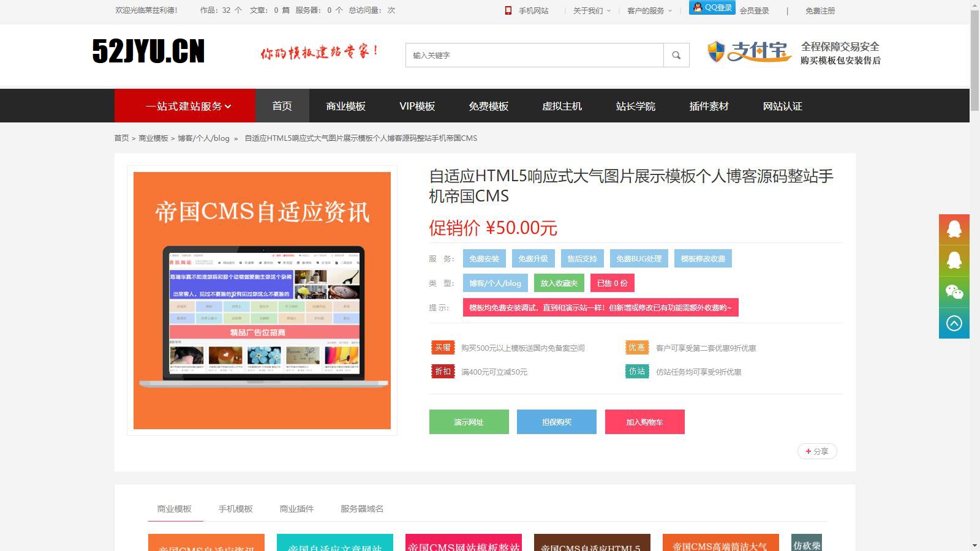This screenshot has height=551, width=980.
Task: Click the keyword search input field
Action: coord(534,55)
